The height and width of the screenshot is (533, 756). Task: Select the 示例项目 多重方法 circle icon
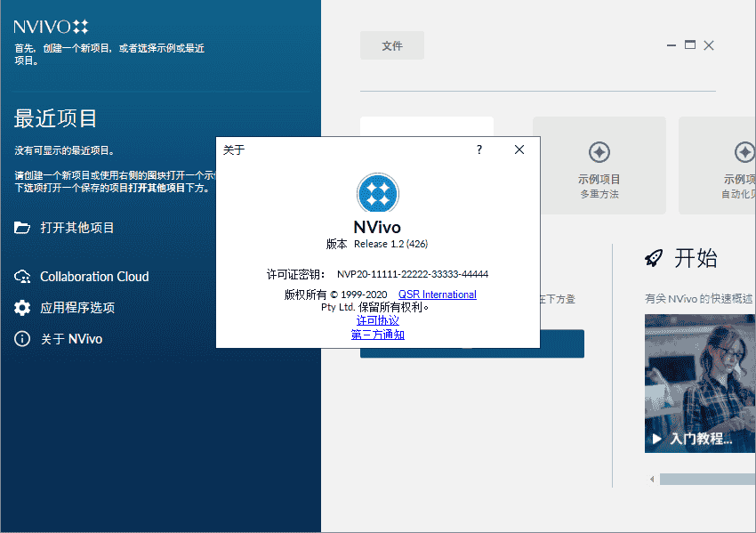coord(599,152)
